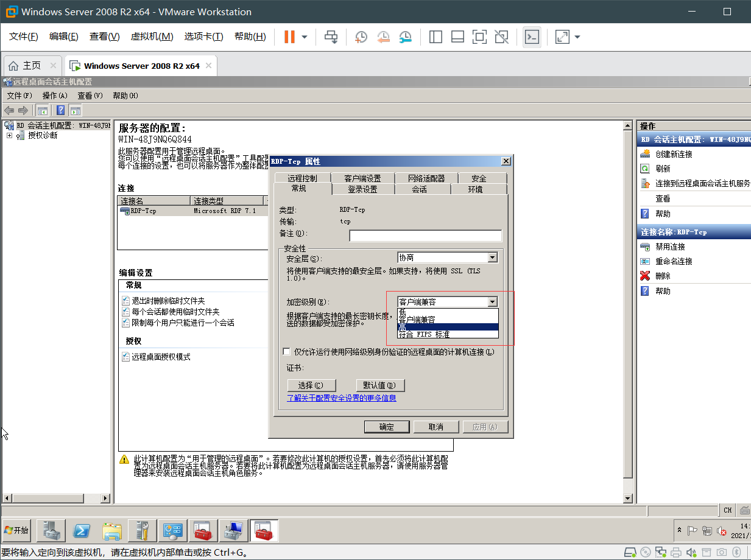
Task: Click the back arrow in the MMC toolbar
Action: (9, 110)
